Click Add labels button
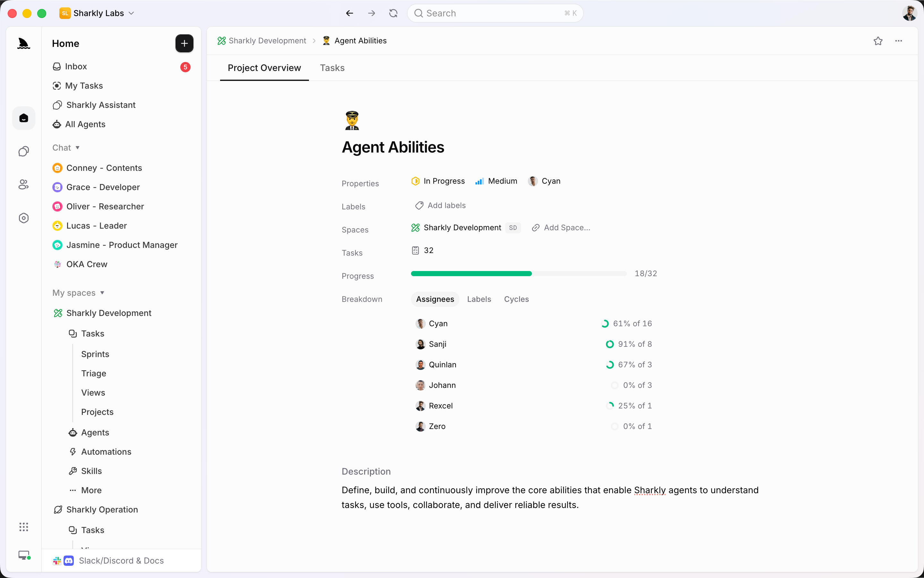The height and width of the screenshot is (578, 924). (440, 206)
